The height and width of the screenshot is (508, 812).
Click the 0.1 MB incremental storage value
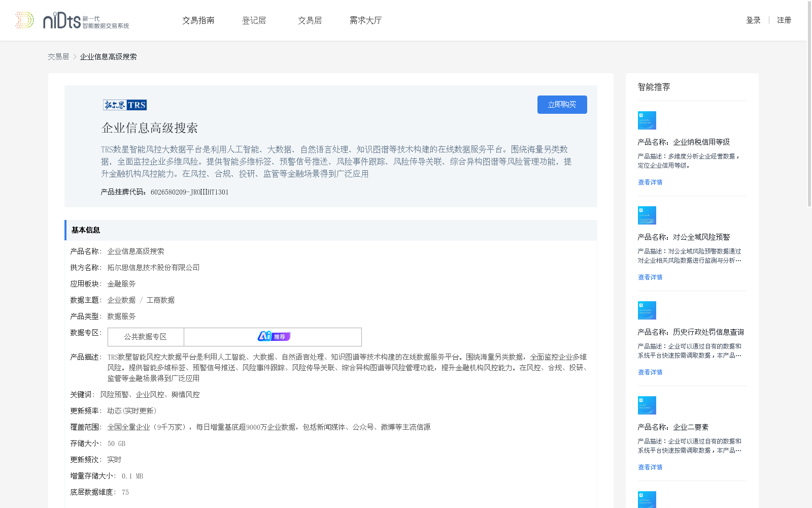(x=132, y=476)
